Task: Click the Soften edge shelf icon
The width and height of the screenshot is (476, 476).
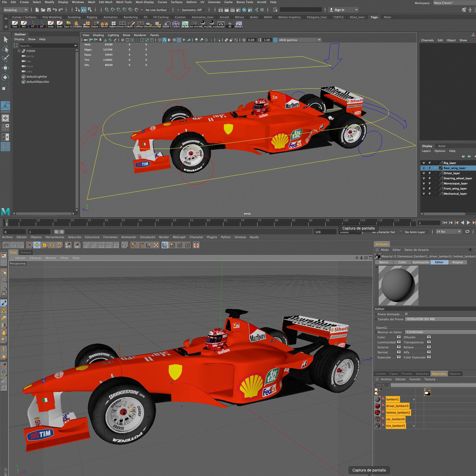Action: coord(158,24)
